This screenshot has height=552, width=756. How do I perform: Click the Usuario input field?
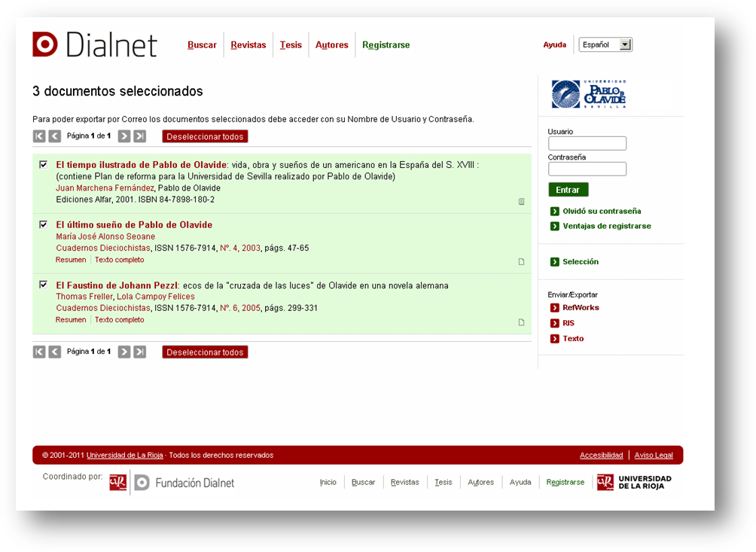587,143
